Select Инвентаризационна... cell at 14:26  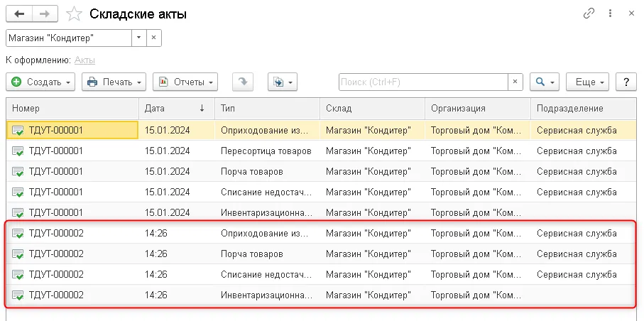tap(267, 295)
